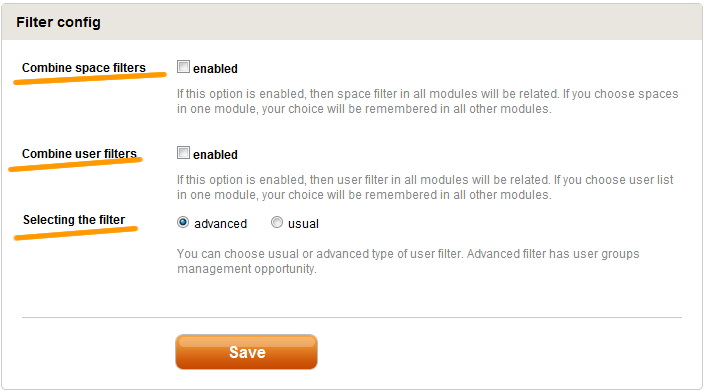Viewport: 705px width, 391px height.
Task: Click the Combine space filters heading
Action: [84, 68]
